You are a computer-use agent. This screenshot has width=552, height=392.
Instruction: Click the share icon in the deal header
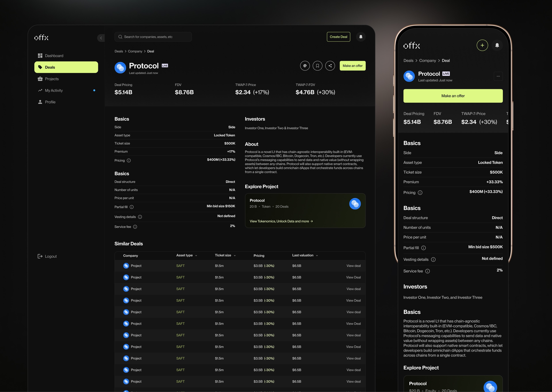click(330, 66)
